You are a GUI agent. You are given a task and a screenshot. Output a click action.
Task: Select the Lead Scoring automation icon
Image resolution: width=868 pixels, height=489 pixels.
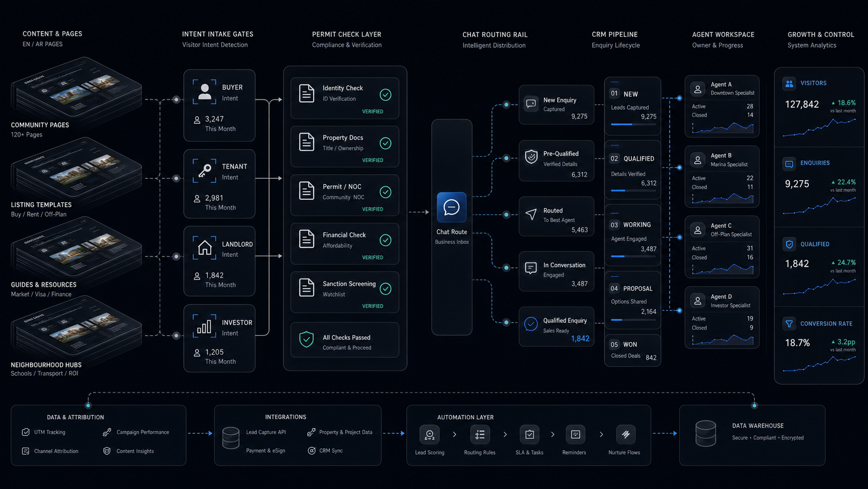tap(429, 434)
